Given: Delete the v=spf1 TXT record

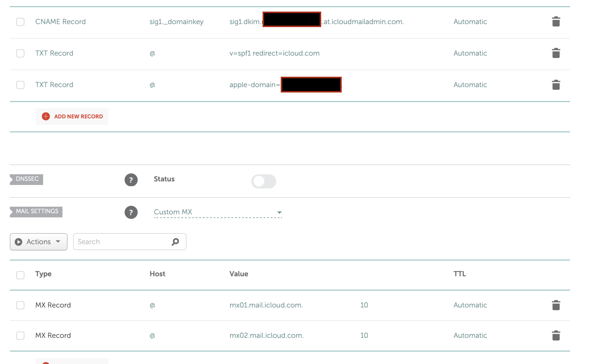Looking at the screenshot, I should click(556, 53).
